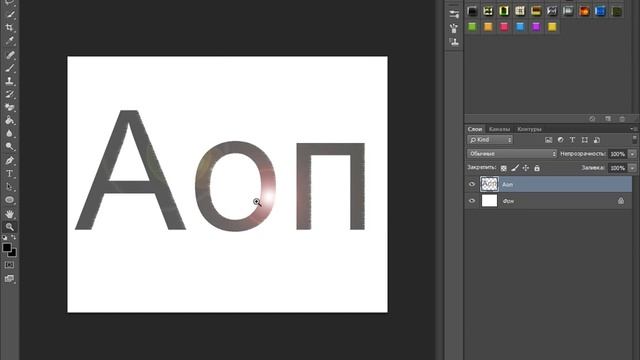Select the Zoom tool in toolbar
Viewport: 640px width, 360px height.
(x=10, y=227)
